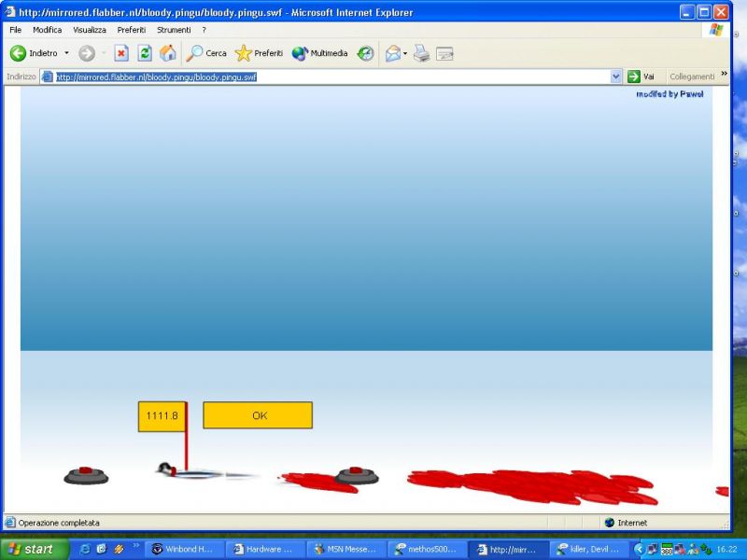Click the first landmine on the snow
The image size is (747, 560).
pos(86,475)
